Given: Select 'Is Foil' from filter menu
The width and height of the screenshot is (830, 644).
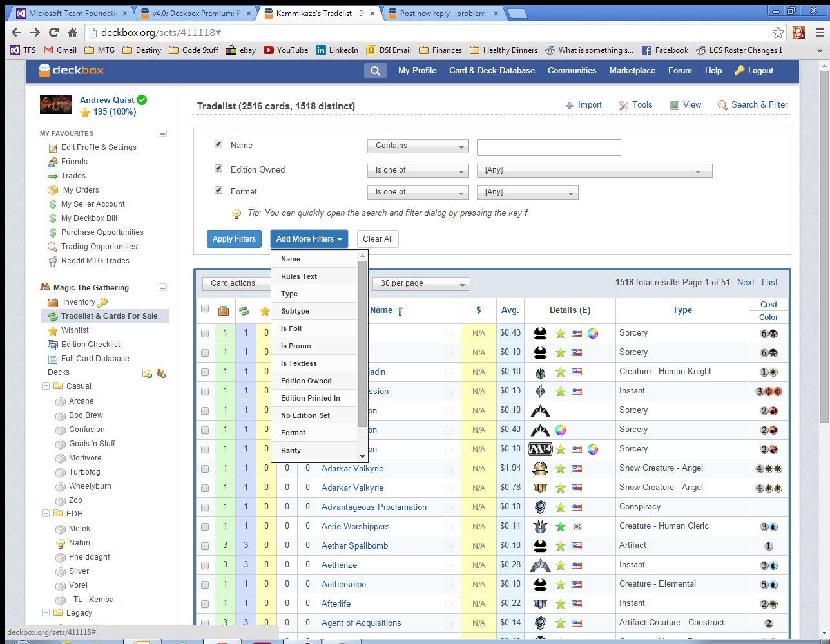Looking at the screenshot, I should pyautogui.click(x=291, y=328).
